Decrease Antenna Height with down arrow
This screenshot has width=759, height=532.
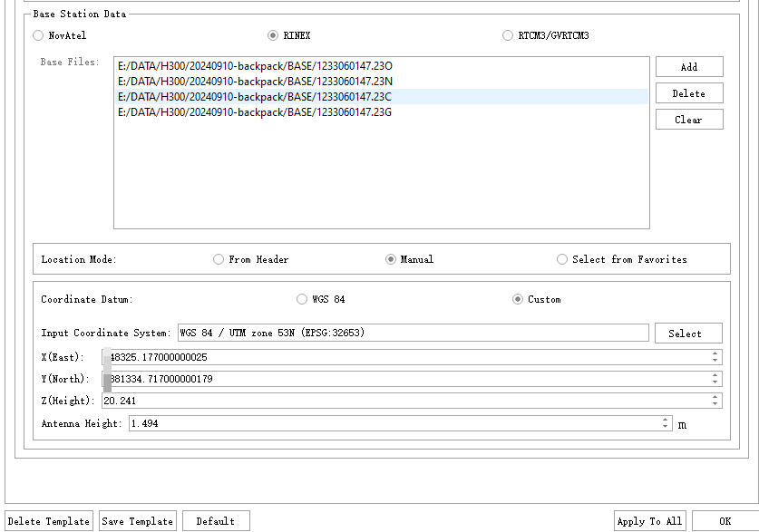point(666,427)
